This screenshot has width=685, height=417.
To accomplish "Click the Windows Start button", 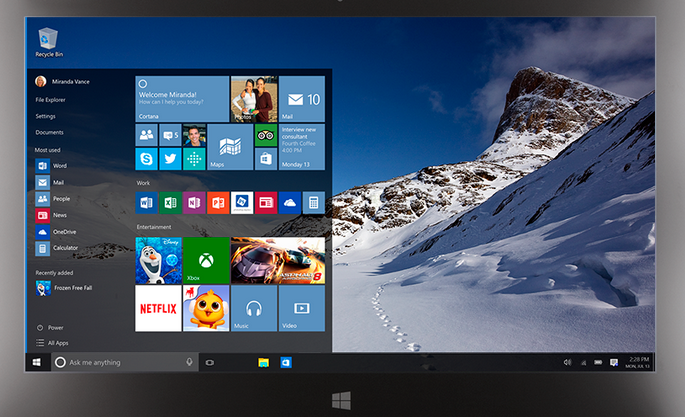I will [x=37, y=362].
